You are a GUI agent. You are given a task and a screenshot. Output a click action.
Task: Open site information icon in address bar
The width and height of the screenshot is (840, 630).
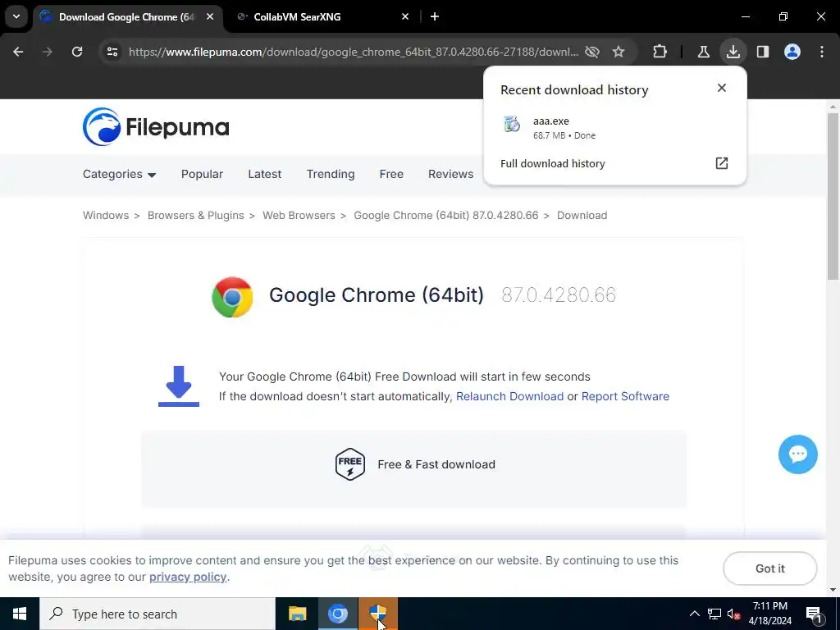click(112, 52)
